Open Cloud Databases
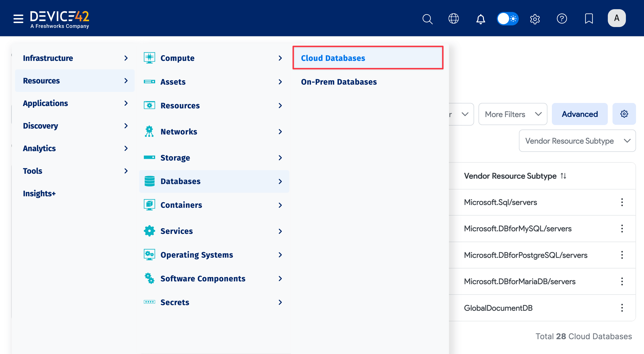644x354 pixels. tap(333, 58)
